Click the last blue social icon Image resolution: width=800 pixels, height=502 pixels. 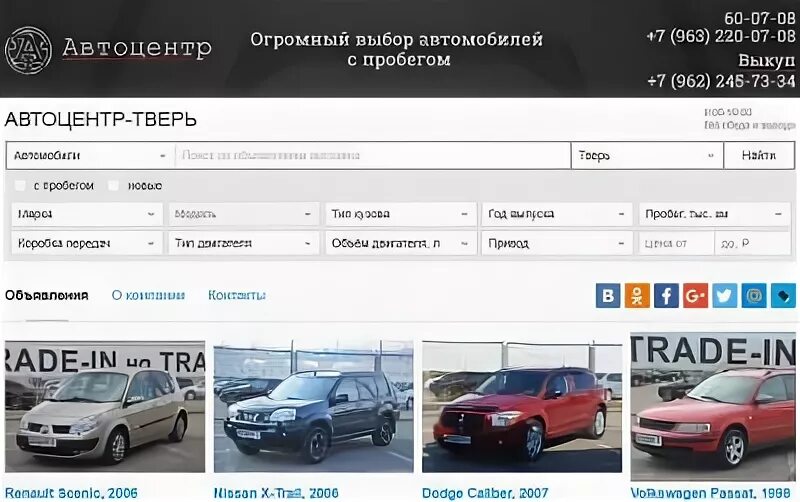783,295
